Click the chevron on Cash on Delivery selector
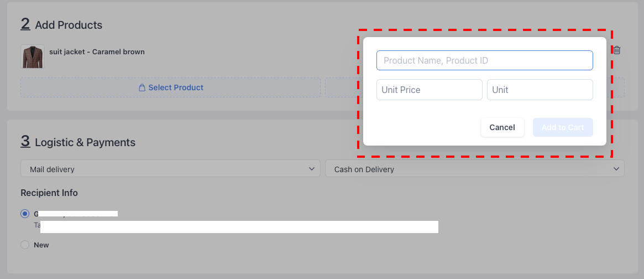The height and width of the screenshot is (279, 644). point(616,169)
